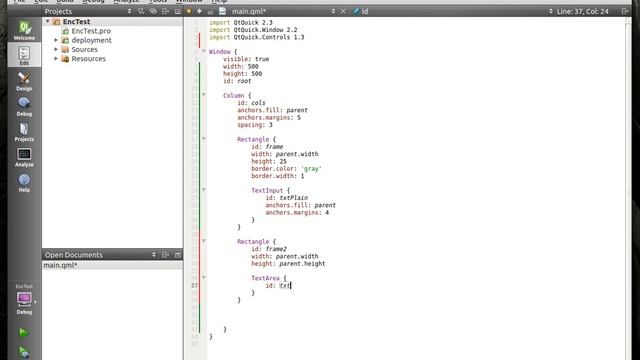The image size is (640, 360).
Task: Toggle synchronize with editor in Projects panel
Action: click(x=153, y=11)
